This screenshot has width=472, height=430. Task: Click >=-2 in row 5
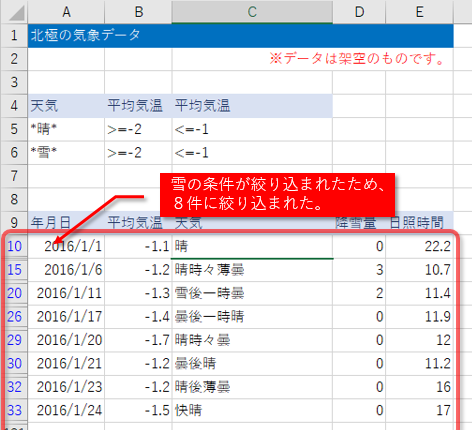tap(138, 129)
